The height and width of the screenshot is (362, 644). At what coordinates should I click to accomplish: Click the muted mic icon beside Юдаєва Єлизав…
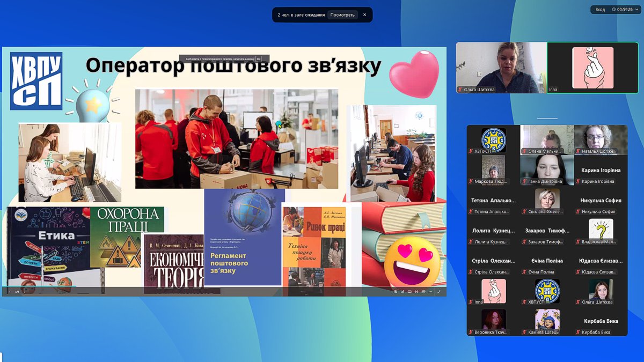pos(579,272)
